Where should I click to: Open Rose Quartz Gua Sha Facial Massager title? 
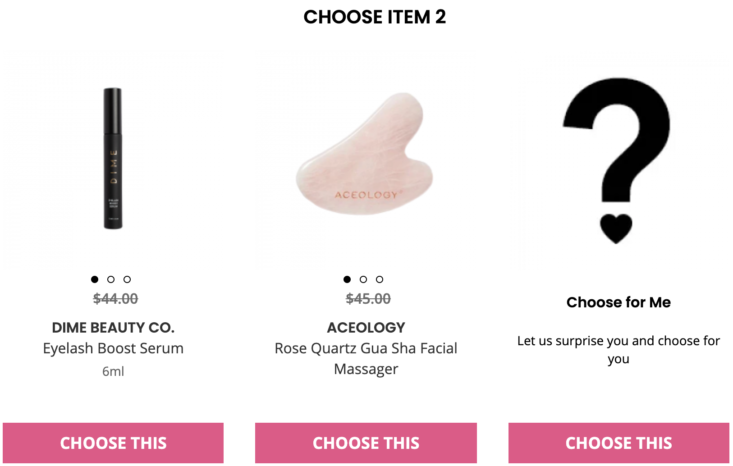click(366, 358)
